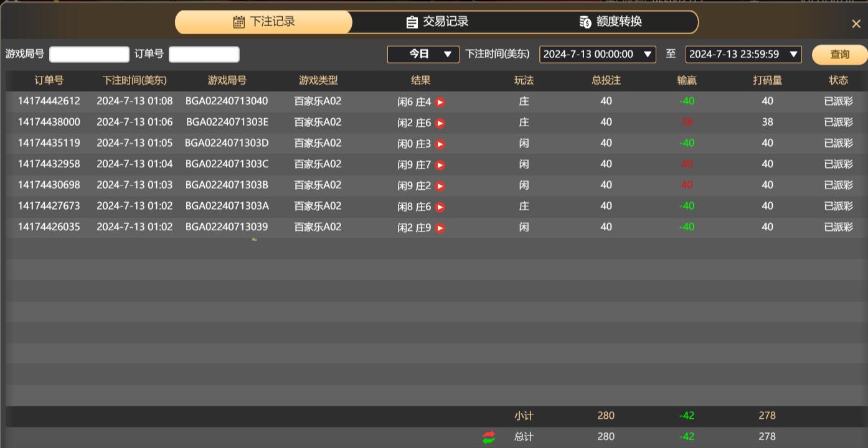The image size is (868, 448).
Task: Click replay icon on the bottom 闲2 庄9 row
Action: pos(440,228)
